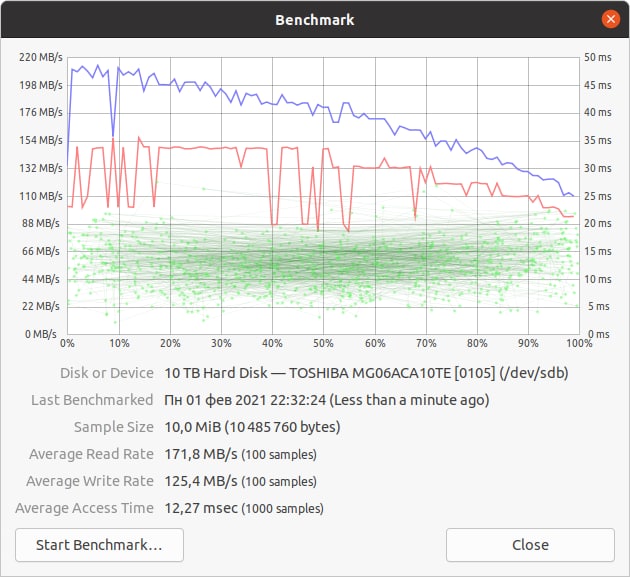Image resolution: width=630 pixels, height=577 pixels.
Task: Click the '10 ms' axis label
Action: pos(598,279)
